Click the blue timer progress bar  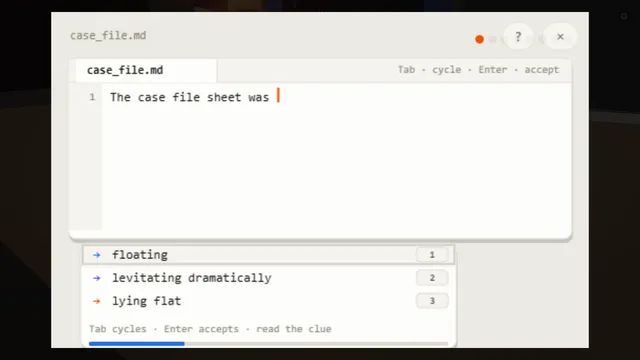tap(137, 344)
